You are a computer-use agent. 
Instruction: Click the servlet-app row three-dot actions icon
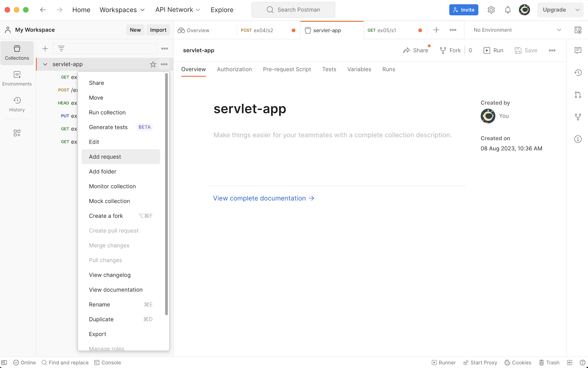tap(164, 64)
